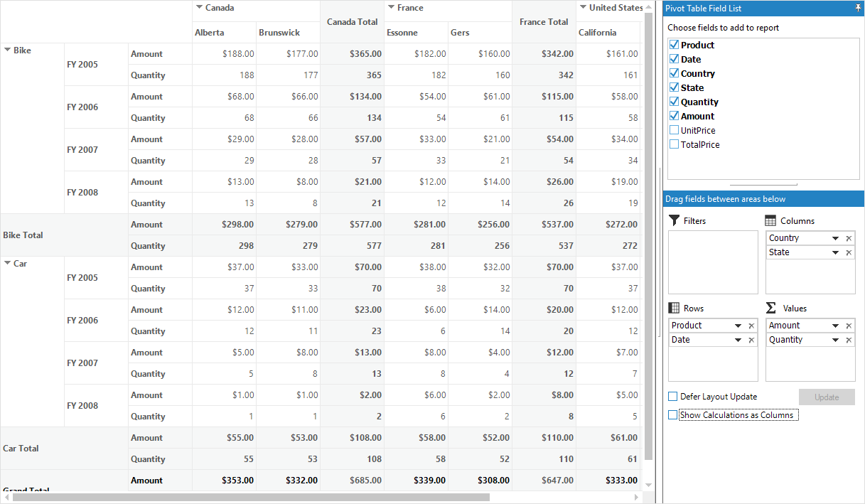
Task: Open the Product field dropdown arrow
Action: point(738,326)
